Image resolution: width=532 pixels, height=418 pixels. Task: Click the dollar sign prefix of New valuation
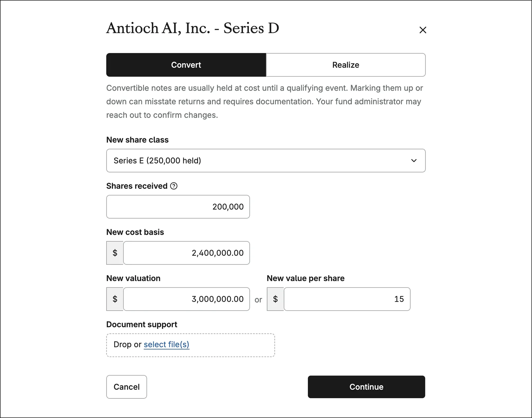[115, 299]
